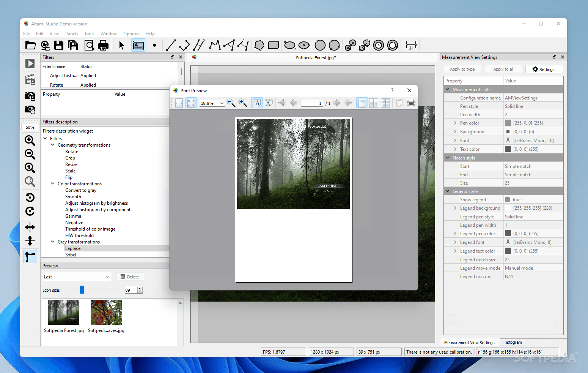This screenshot has width=588, height=373.
Task: Flip image vertically from sidebar
Action: tap(30, 241)
